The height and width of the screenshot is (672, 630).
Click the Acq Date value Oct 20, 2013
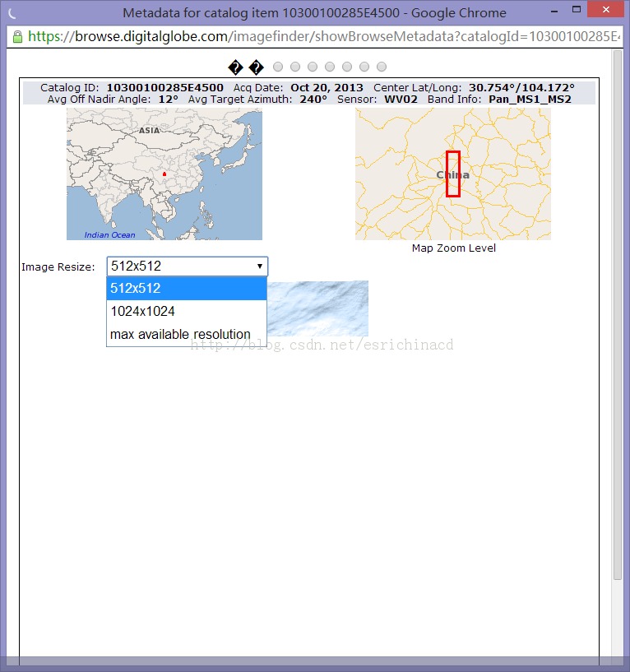tap(327, 87)
